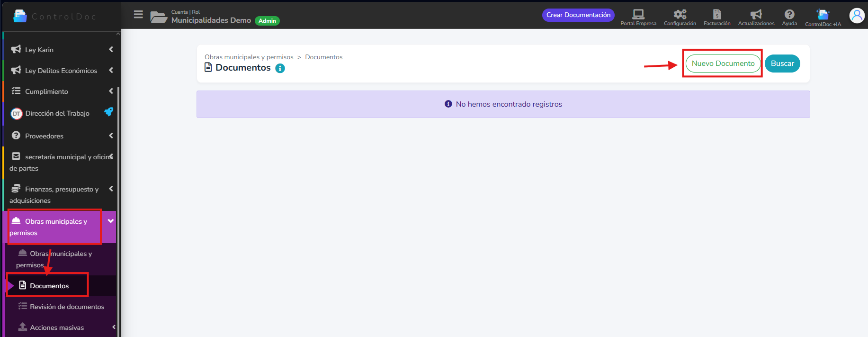The image size is (868, 337).
Task: Open Facturación invoice icon
Action: 717,14
